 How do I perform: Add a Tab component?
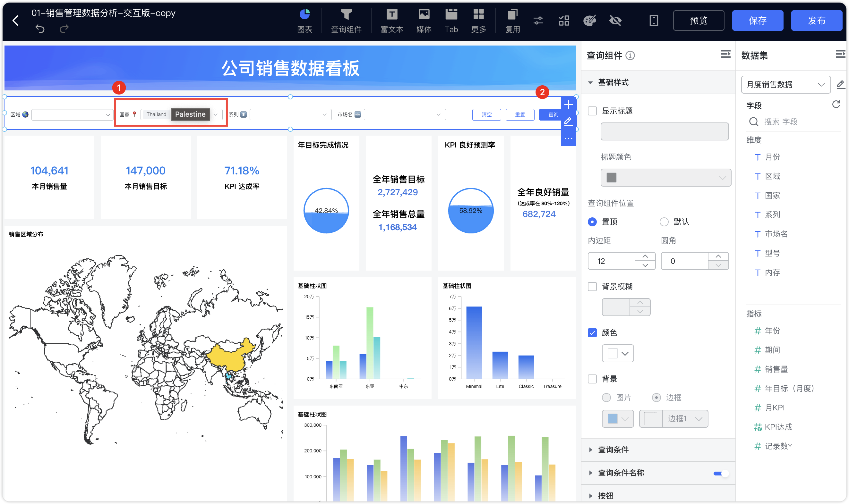[451, 21]
